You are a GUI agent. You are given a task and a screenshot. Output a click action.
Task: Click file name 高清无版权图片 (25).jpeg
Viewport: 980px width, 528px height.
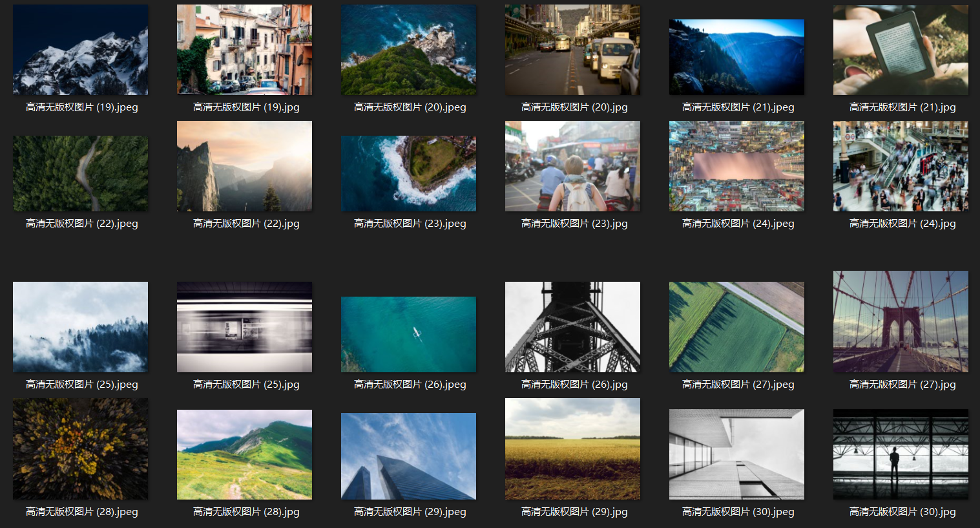(x=82, y=385)
